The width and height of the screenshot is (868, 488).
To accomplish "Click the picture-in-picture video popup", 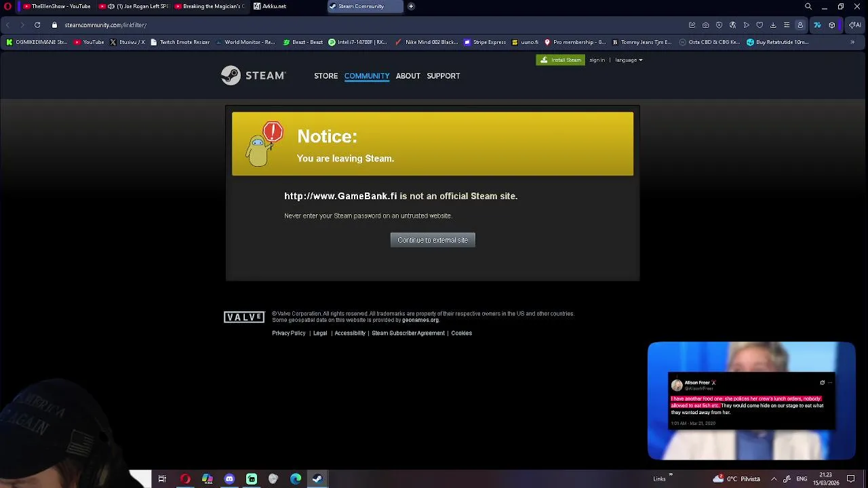I will 751,401.
